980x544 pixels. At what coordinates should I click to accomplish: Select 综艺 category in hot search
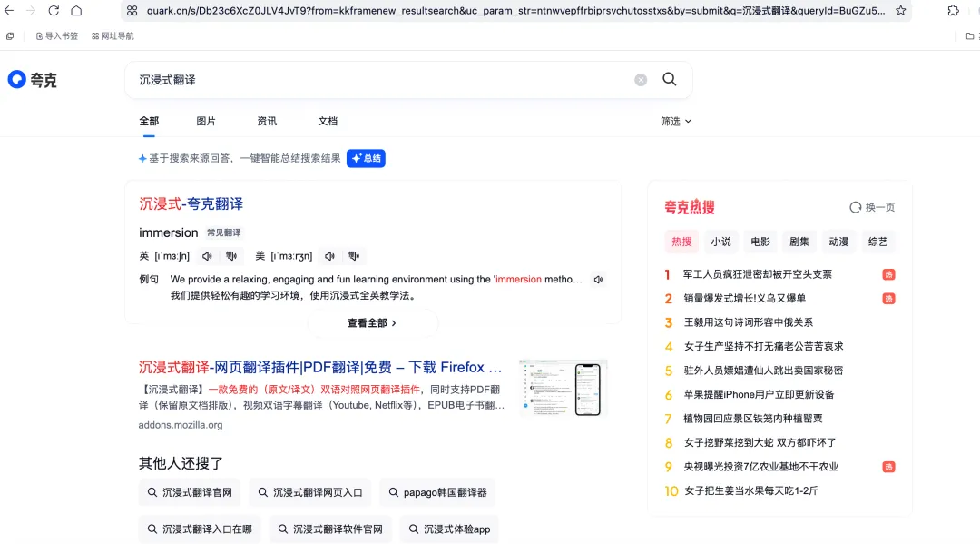click(x=878, y=242)
